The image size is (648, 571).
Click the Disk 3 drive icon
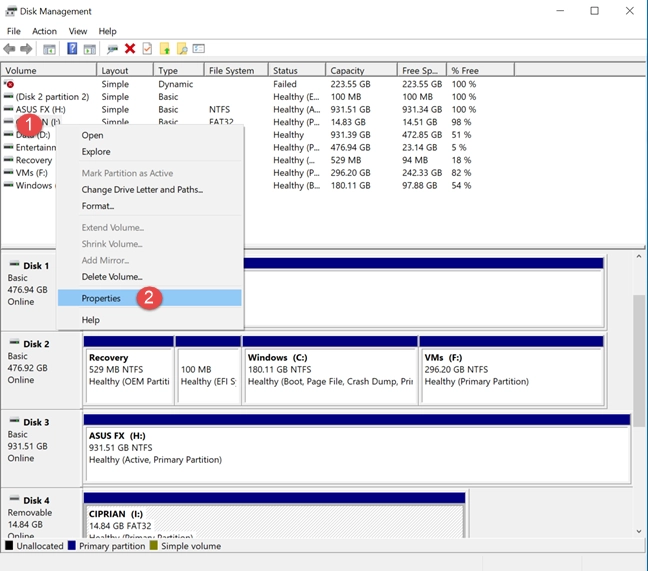14,421
